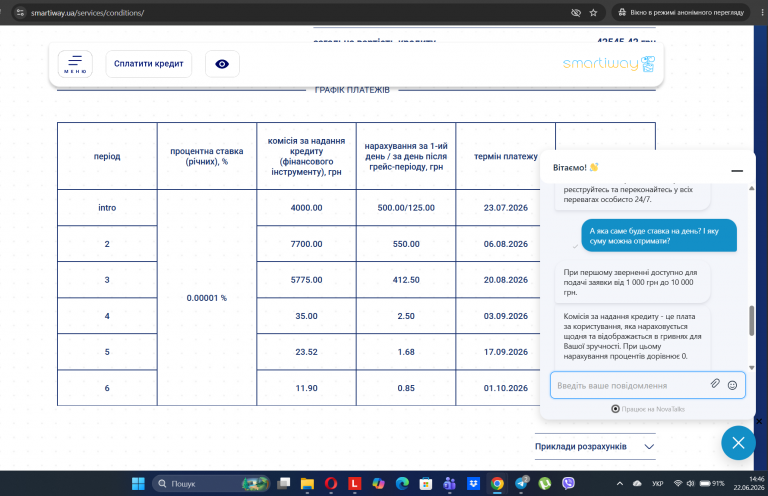Viewport: 768px width, 496px height.
Task: Click the volume speaker tray icon
Action: pos(690,484)
